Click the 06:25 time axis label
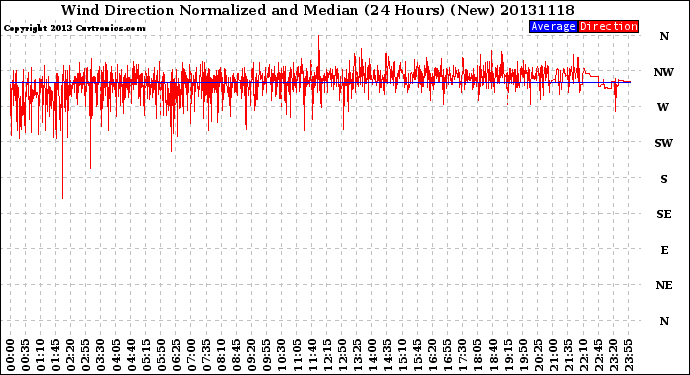 176,355
